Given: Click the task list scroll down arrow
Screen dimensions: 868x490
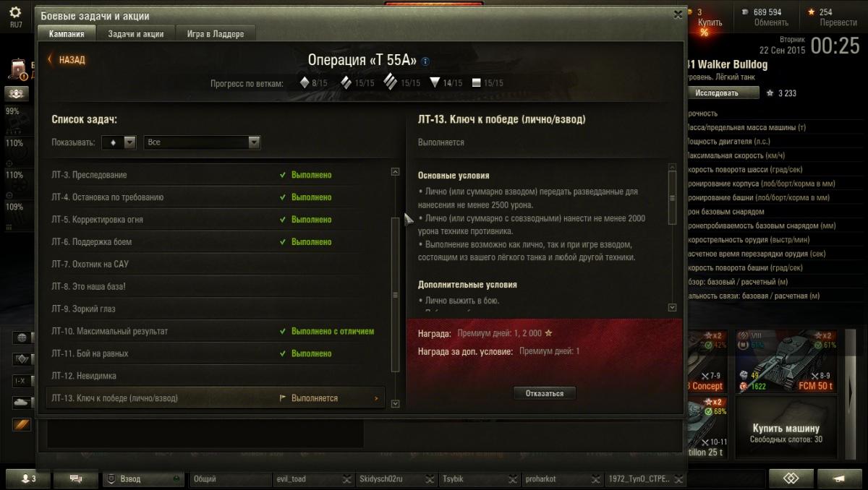Looking at the screenshot, I should (x=395, y=404).
